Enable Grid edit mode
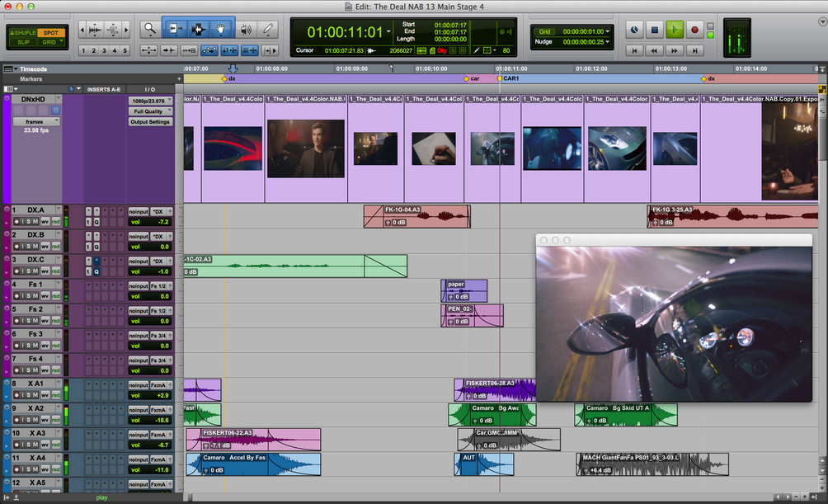 coord(51,42)
